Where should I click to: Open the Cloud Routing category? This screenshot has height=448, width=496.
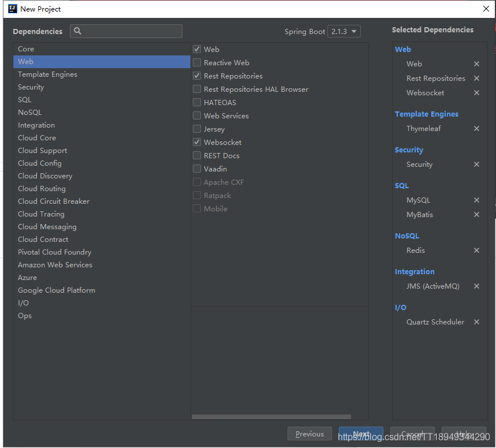coord(102,189)
